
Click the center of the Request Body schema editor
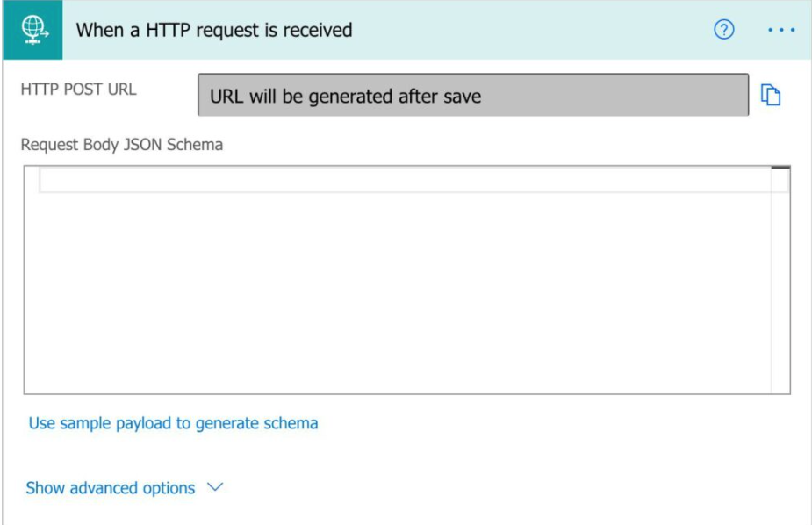[397, 279]
